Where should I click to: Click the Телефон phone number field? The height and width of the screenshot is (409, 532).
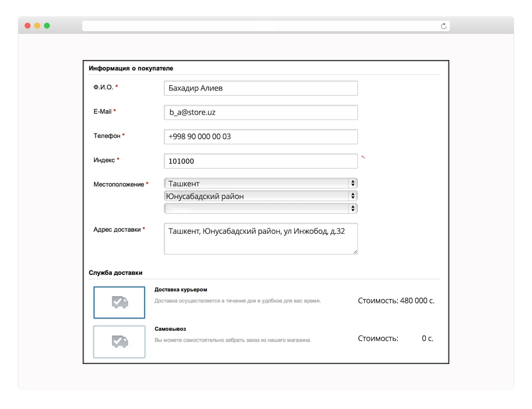click(x=261, y=136)
